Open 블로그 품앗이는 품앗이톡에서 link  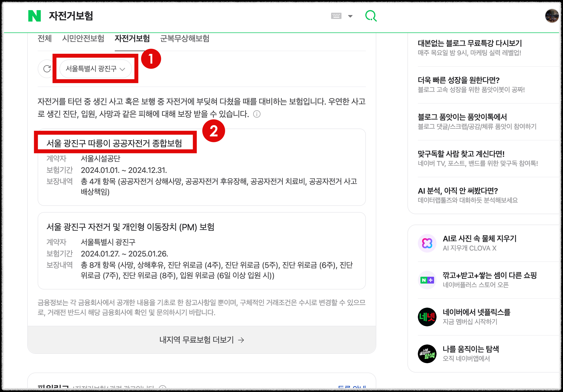click(x=462, y=117)
